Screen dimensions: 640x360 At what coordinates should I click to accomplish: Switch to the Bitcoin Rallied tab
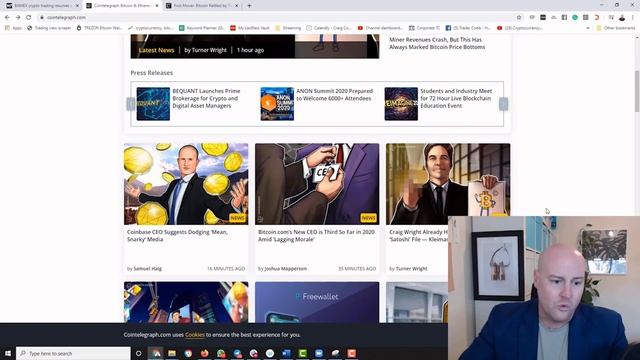click(202, 6)
